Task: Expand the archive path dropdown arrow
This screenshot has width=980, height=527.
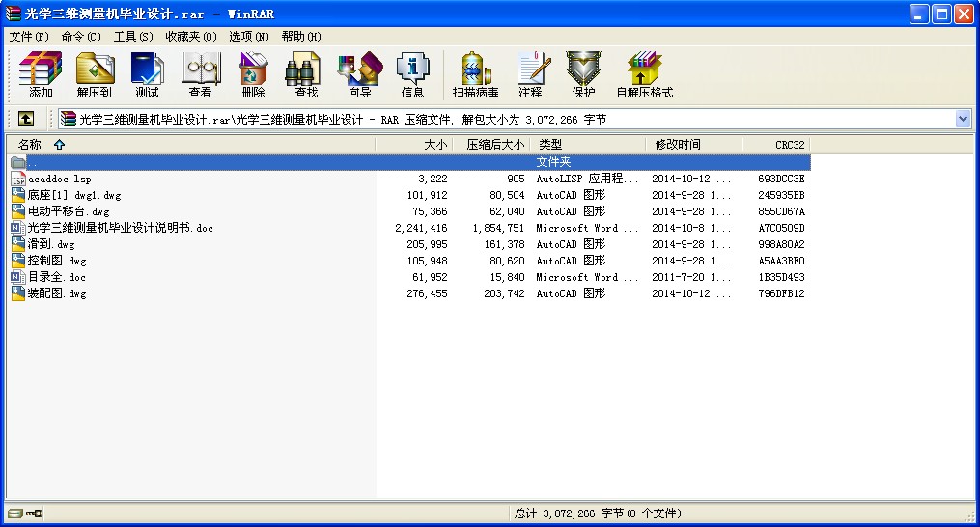Action: pyautogui.click(x=963, y=119)
